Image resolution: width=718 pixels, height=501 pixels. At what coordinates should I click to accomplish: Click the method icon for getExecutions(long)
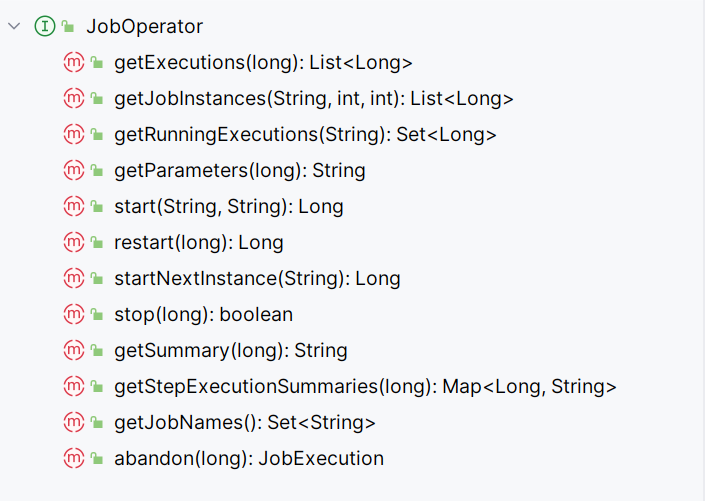74,62
